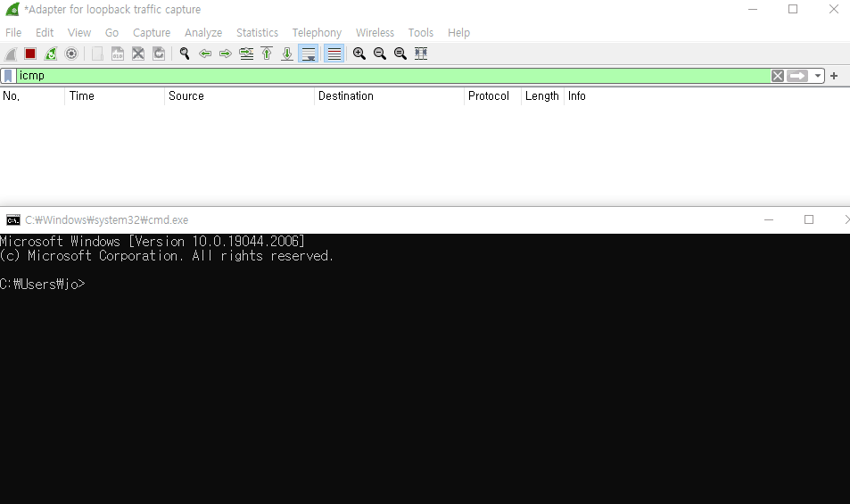Viewport: 850px width, 504px height.
Task: Open the display filter bookmark menu
Action: tap(8, 76)
